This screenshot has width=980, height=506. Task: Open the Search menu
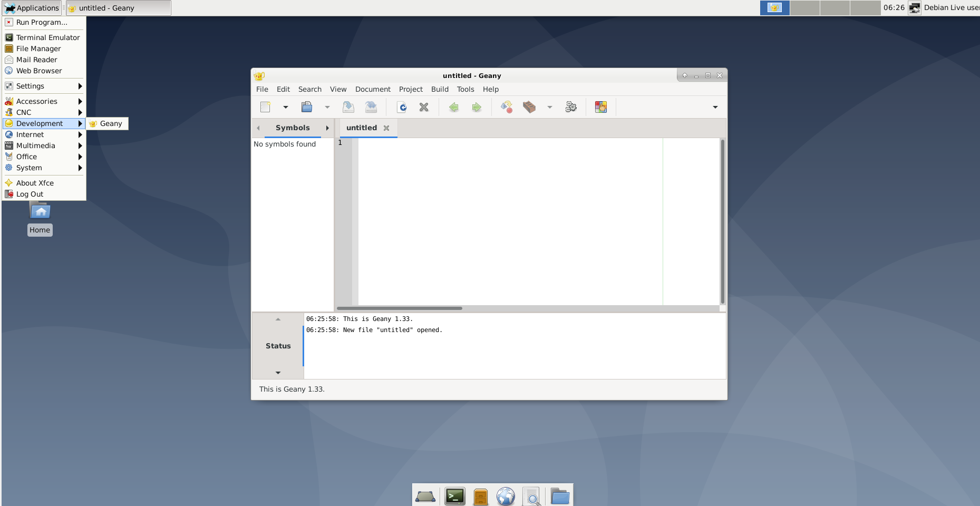(310, 89)
